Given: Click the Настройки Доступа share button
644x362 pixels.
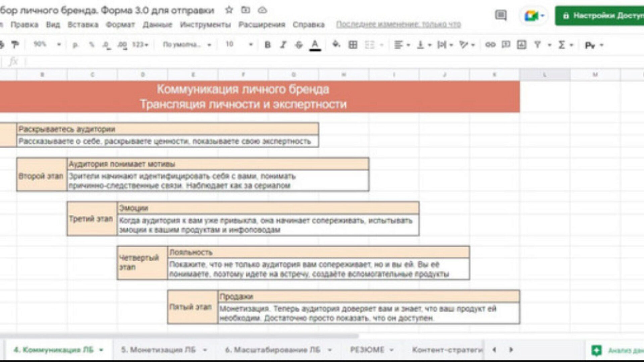Looking at the screenshot, I should (600, 16).
